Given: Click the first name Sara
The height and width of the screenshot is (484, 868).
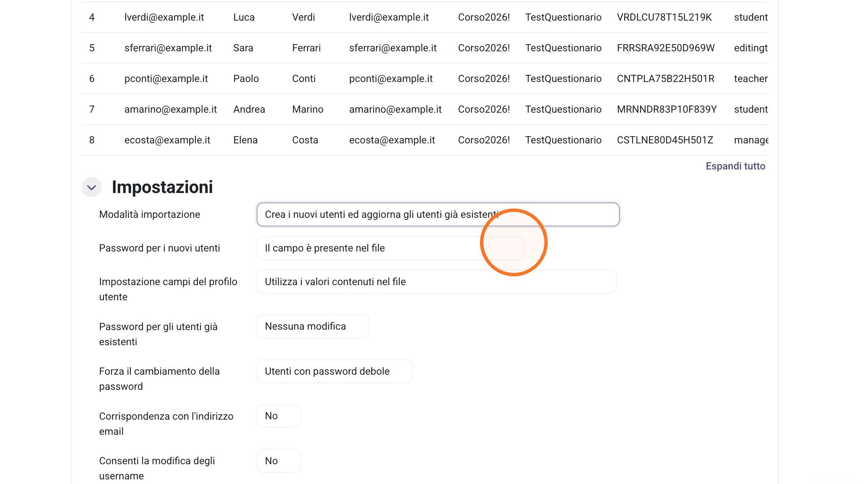Looking at the screenshot, I should coord(243,48).
